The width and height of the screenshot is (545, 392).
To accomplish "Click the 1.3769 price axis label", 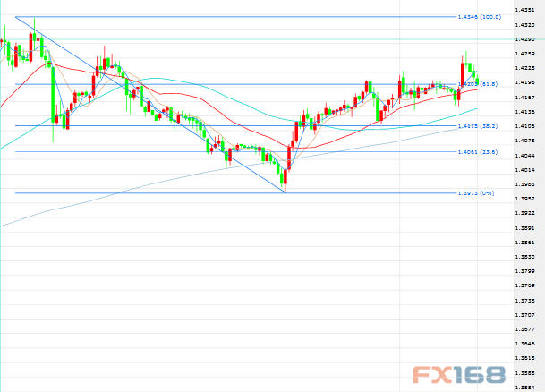I will coord(524,285).
